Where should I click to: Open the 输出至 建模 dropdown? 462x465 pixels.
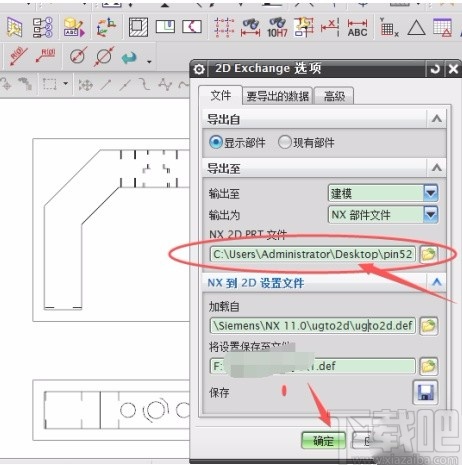[x=383, y=193]
